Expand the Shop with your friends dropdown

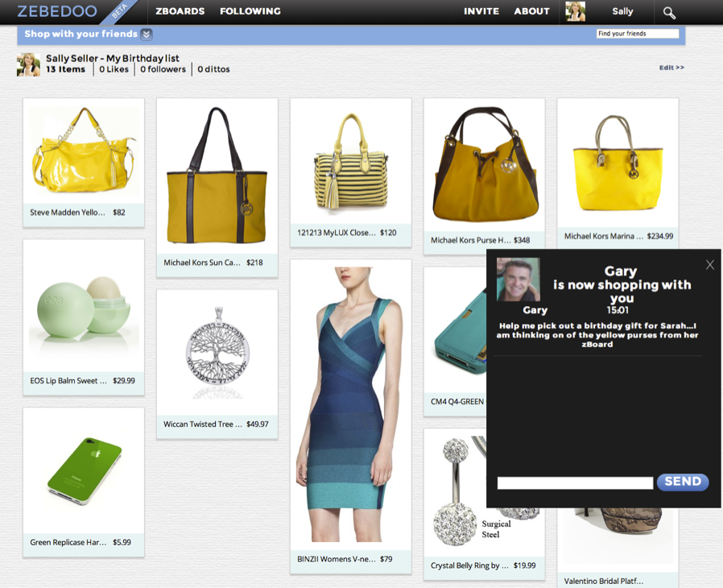coord(146,35)
